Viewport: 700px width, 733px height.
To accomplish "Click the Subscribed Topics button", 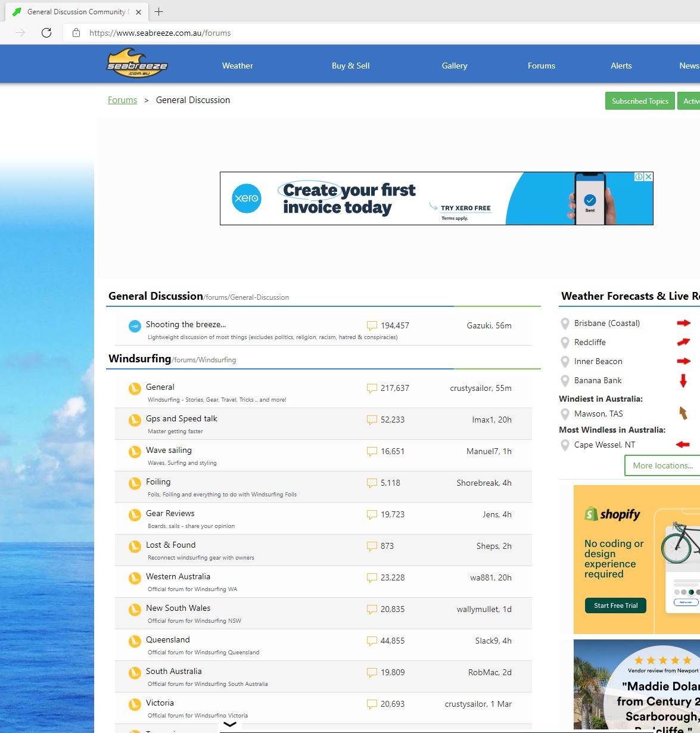I will coord(640,101).
